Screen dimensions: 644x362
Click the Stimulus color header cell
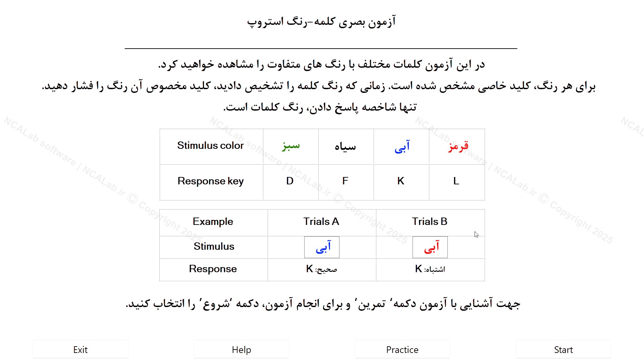click(211, 146)
